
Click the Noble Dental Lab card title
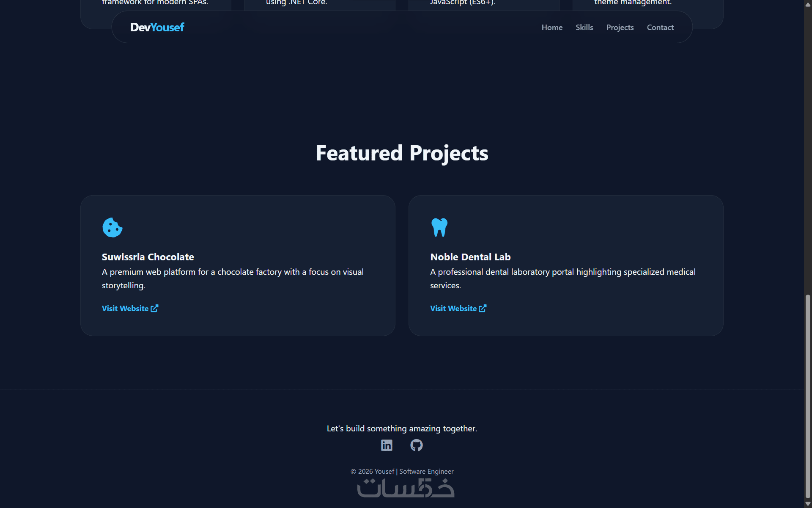[x=470, y=257]
